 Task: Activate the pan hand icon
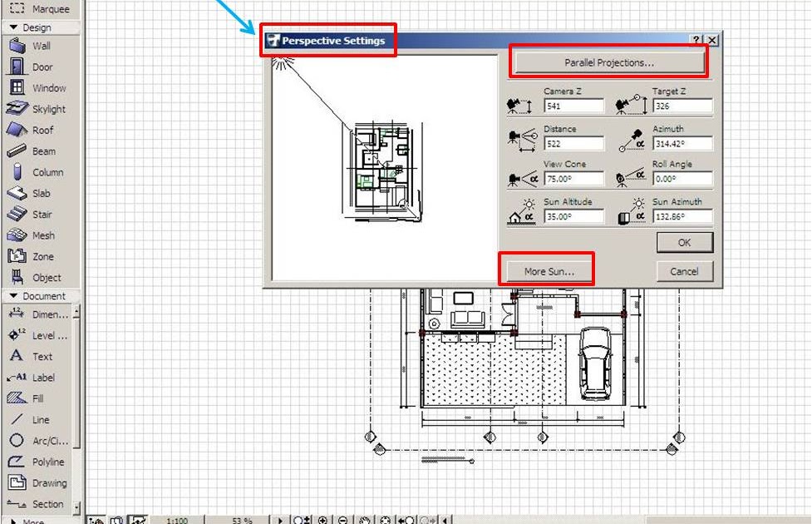click(x=364, y=520)
